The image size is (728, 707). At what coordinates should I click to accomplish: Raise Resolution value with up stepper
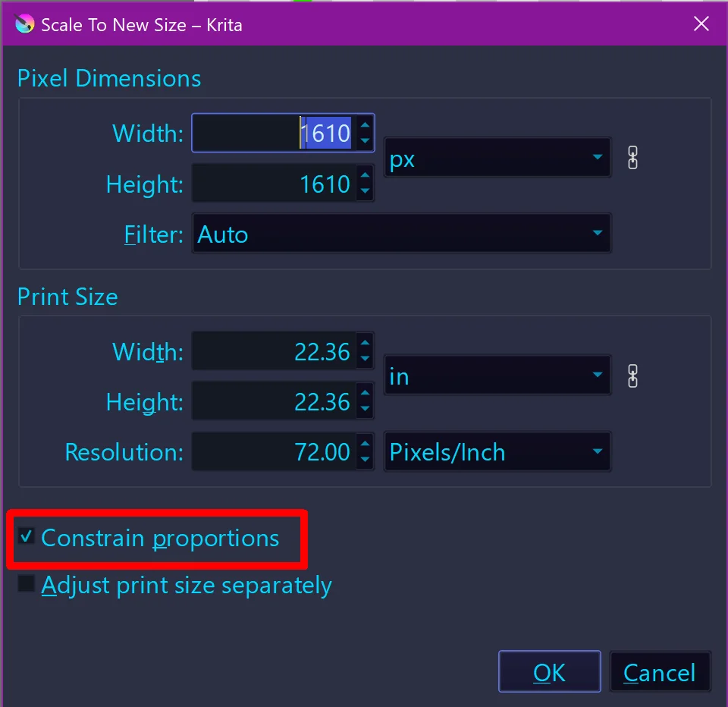(x=366, y=445)
